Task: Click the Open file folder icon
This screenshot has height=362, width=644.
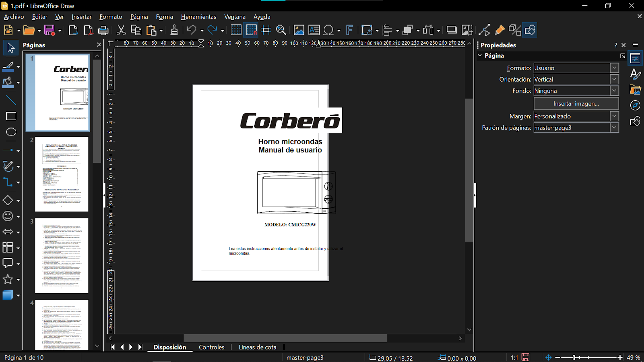Action: click(x=29, y=30)
